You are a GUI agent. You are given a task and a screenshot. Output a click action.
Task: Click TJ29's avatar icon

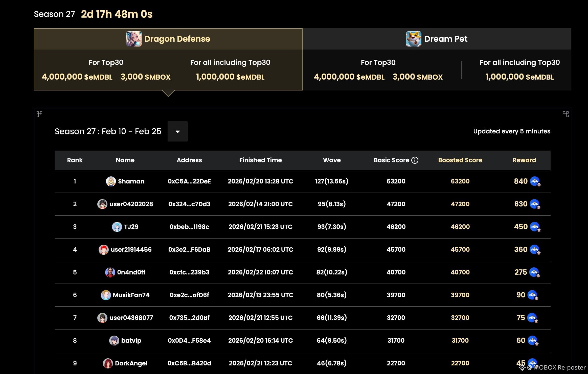117,227
